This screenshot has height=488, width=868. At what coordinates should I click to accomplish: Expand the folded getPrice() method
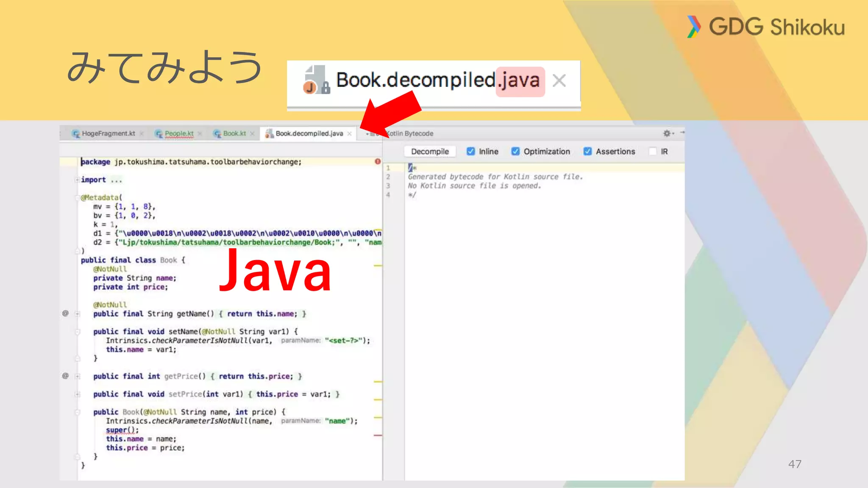point(78,376)
